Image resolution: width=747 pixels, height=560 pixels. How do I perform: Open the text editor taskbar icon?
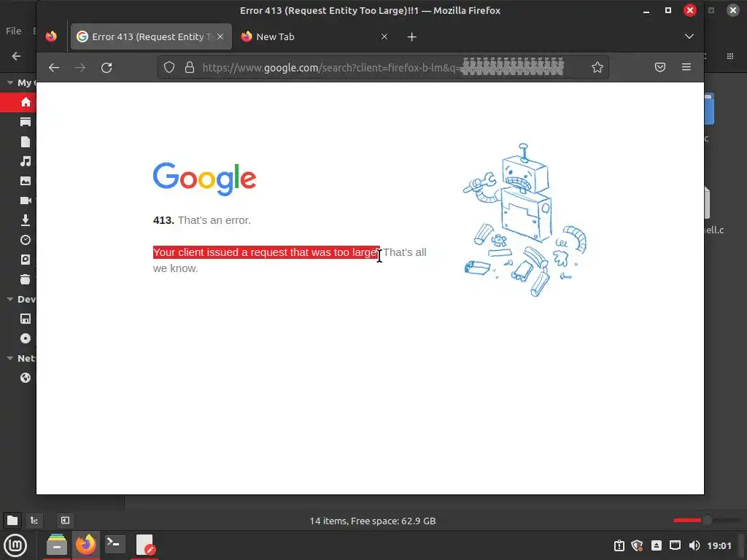tap(144, 545)
